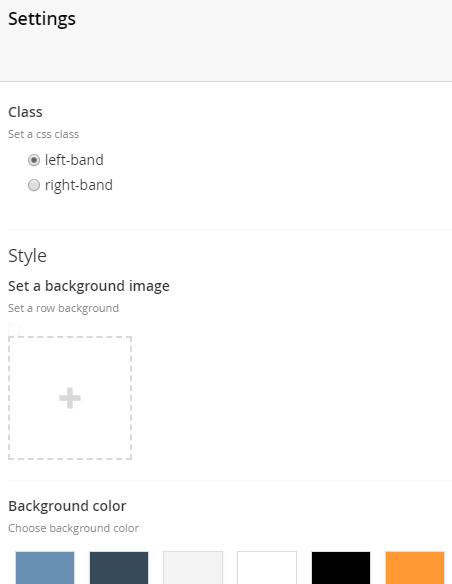
Task: Select the right-band radio button
Action: (34, 185)
